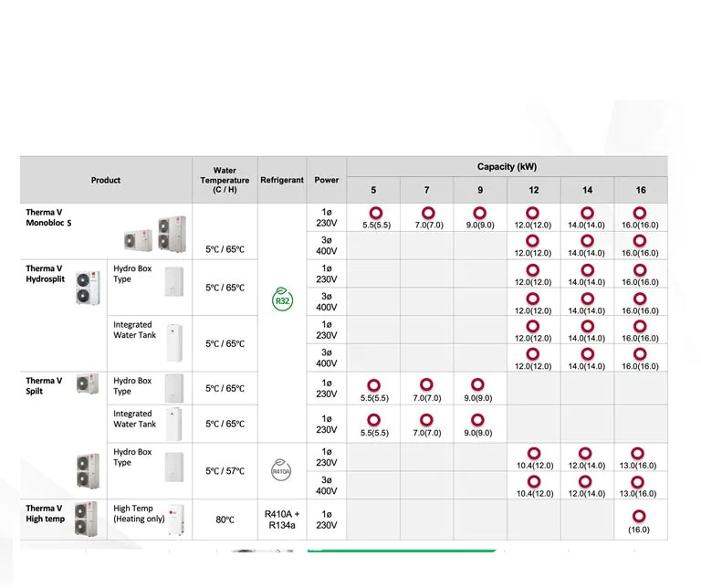Click the red circle above (16.0) in High temp row
The width and height of the screenshot is (701, 588).
(640, 516)
